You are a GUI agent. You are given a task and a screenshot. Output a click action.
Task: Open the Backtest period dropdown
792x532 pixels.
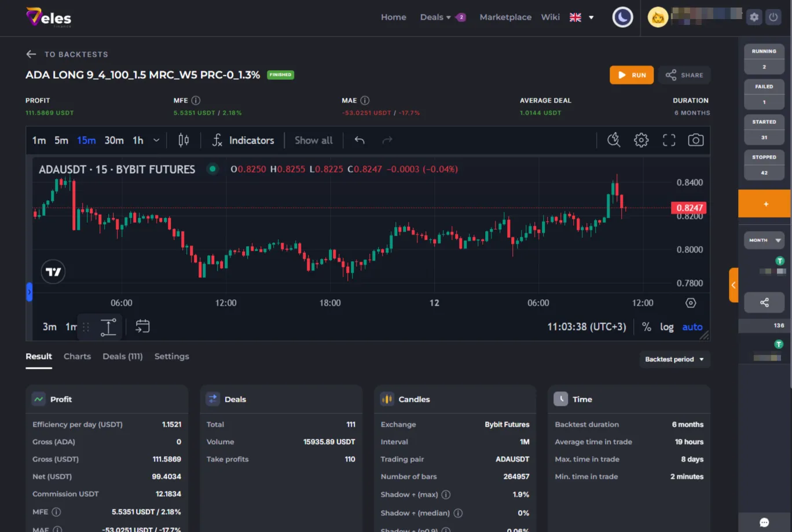click(674, 359)
